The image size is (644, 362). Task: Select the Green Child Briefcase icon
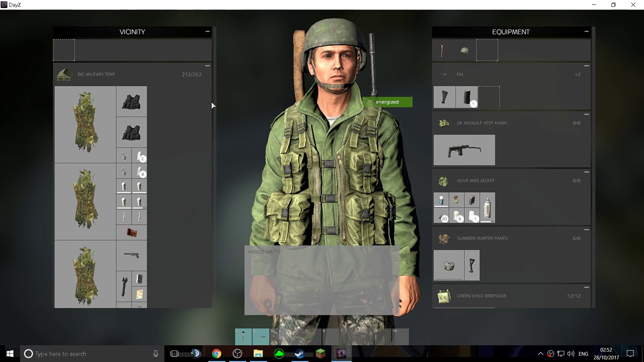[444, 296]
